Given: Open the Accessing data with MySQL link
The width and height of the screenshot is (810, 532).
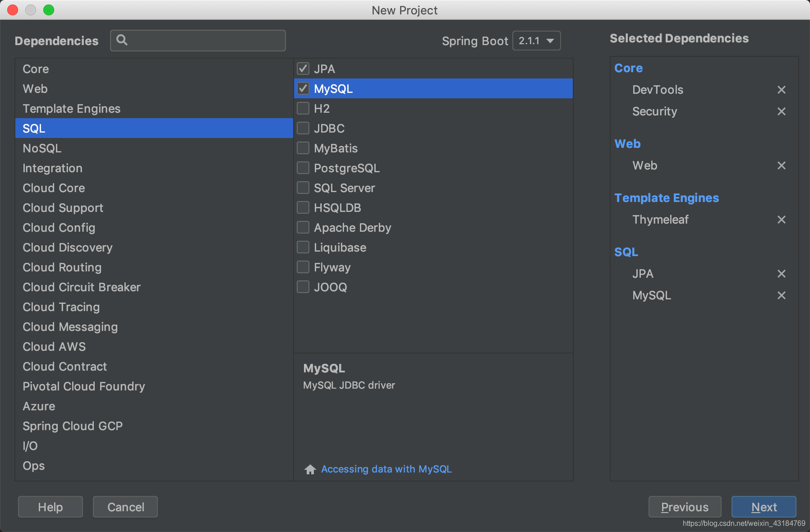Looking at the screenshot, I should point(387,469).
